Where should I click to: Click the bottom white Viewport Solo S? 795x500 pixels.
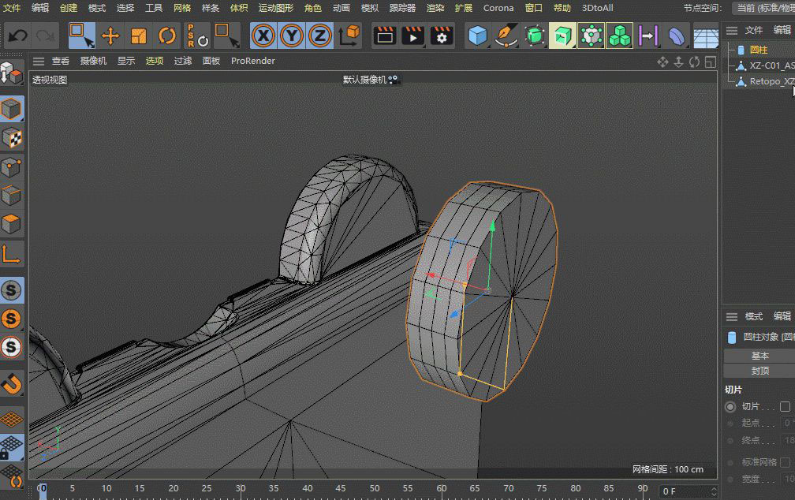pos(12,347)
